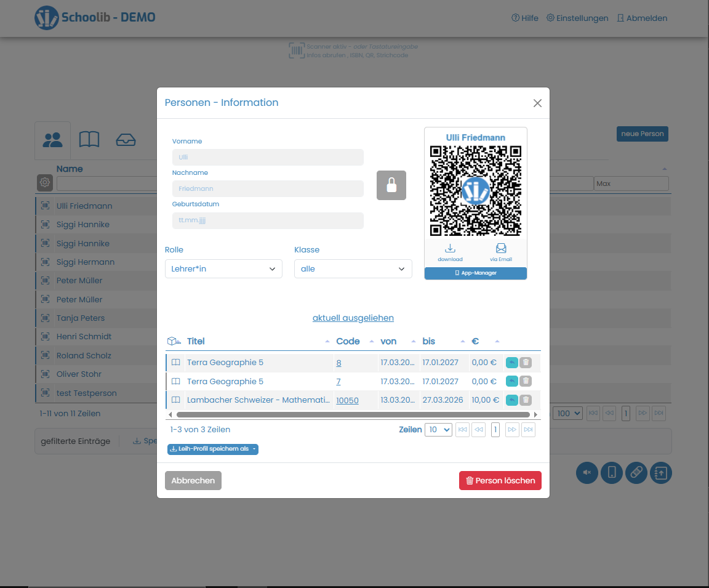Click the book import icon bottom right
Screen dimensions: 709x588
(660, 473)
